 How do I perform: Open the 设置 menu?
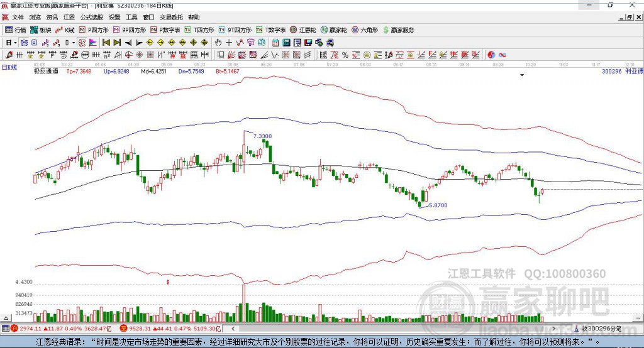coord(114,17)
